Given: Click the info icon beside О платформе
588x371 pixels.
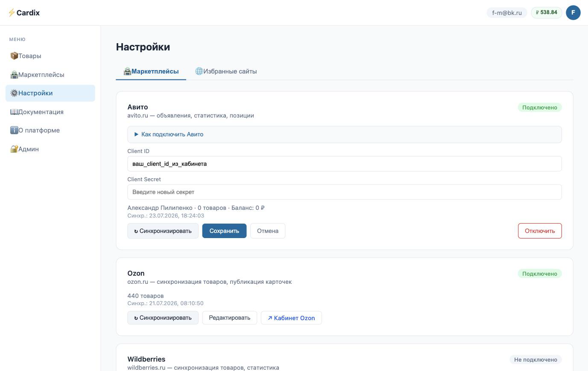Looking at the screenshot, I should (x=14, y=130).
